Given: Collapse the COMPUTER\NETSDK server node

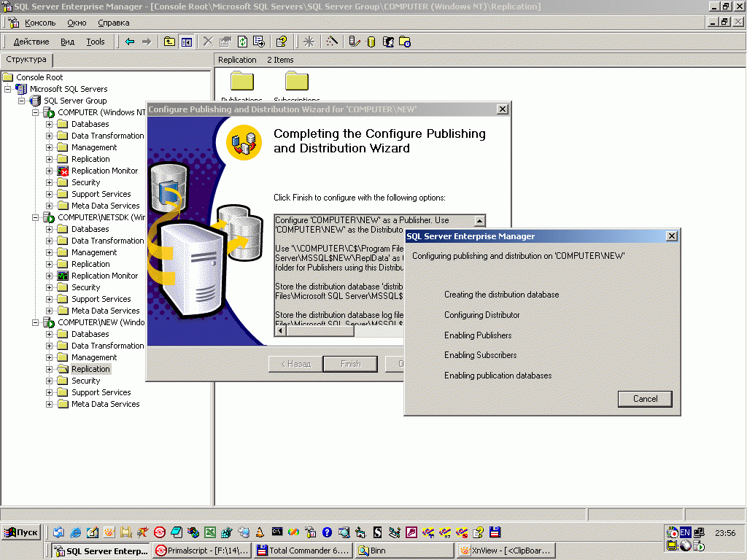Looking at the screenshot, I should (x=35, y=217).
